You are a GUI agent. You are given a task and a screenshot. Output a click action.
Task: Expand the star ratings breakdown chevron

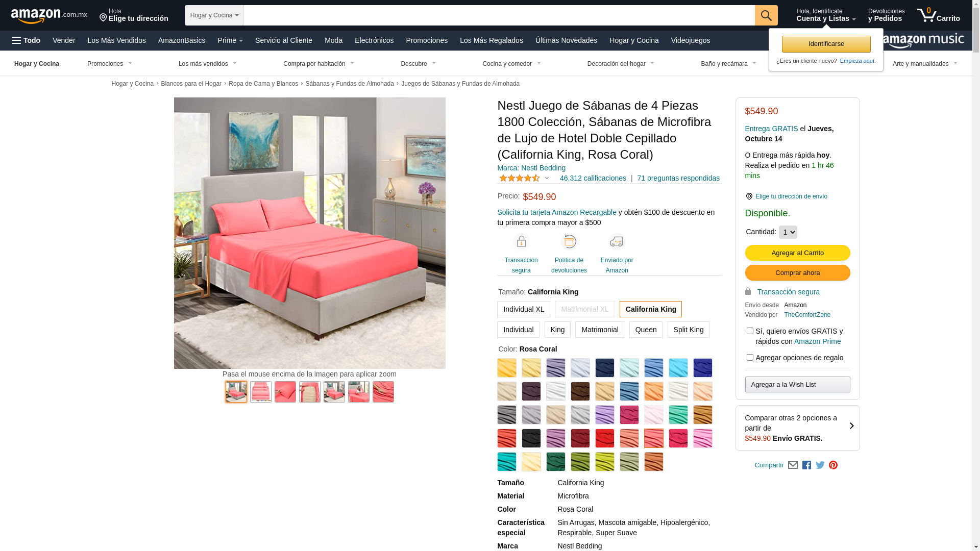(x=547, y=178)
